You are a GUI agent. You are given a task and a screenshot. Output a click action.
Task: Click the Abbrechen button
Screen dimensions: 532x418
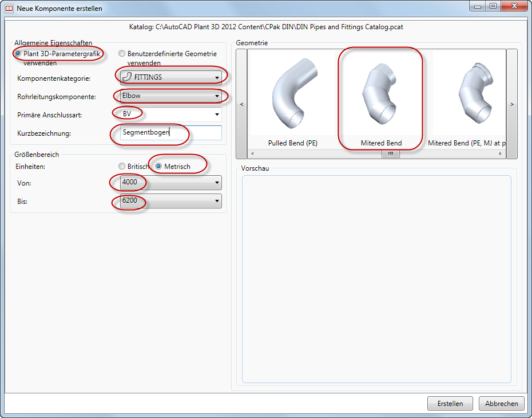point(502,404)
